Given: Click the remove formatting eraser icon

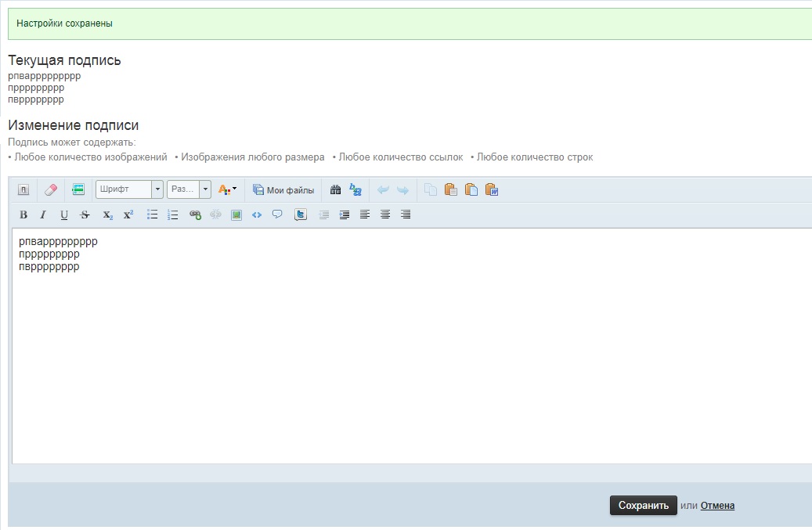Looking at the screenshot, I should click(51, 189).
